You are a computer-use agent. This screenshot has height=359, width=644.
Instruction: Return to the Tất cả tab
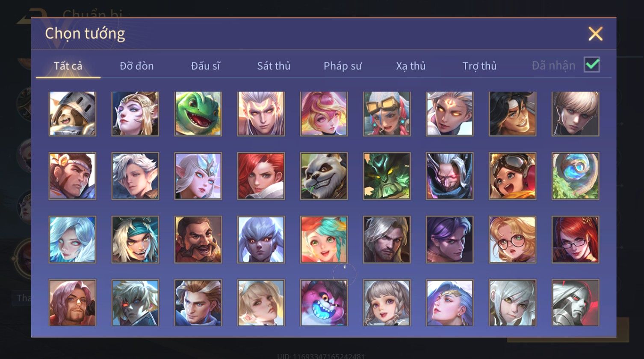[x=68, y=66]
